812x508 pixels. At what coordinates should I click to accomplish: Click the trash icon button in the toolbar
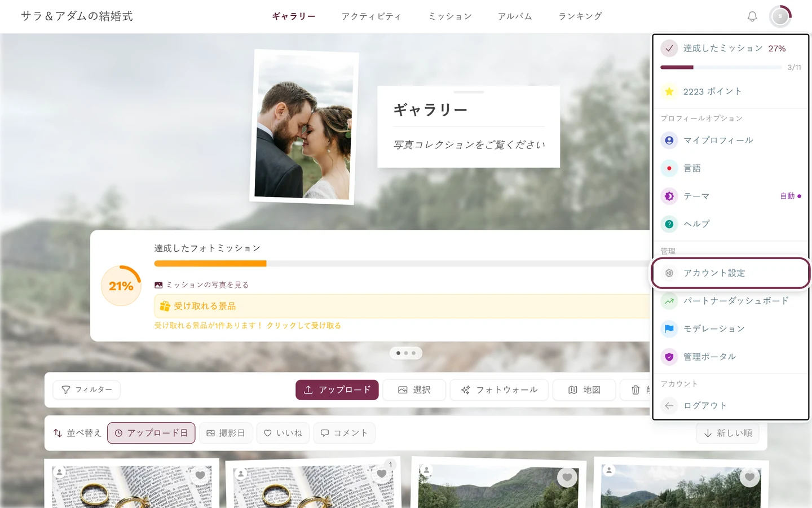point(636,390)
